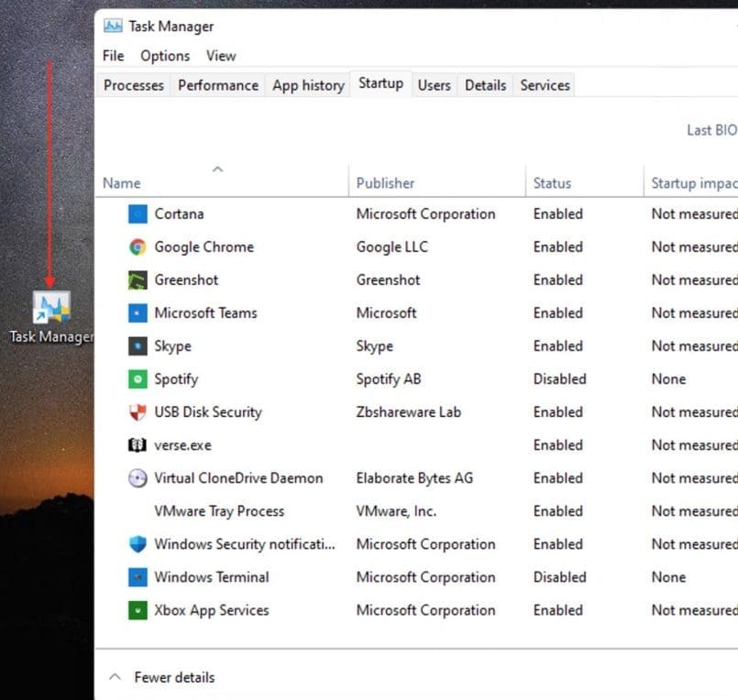Screen dimensions: 738x700
Task: Select the Windows Security notification shield icon
Action: tap(138, 544)
